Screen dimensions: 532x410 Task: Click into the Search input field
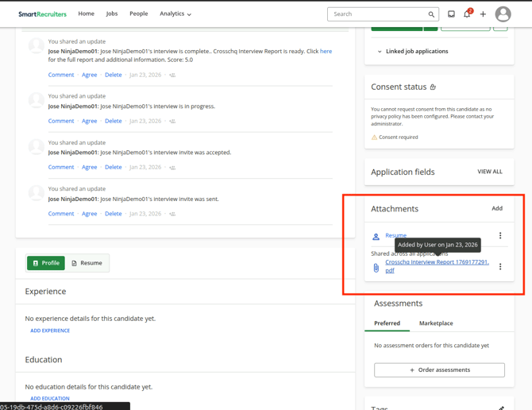coord(377,14)
